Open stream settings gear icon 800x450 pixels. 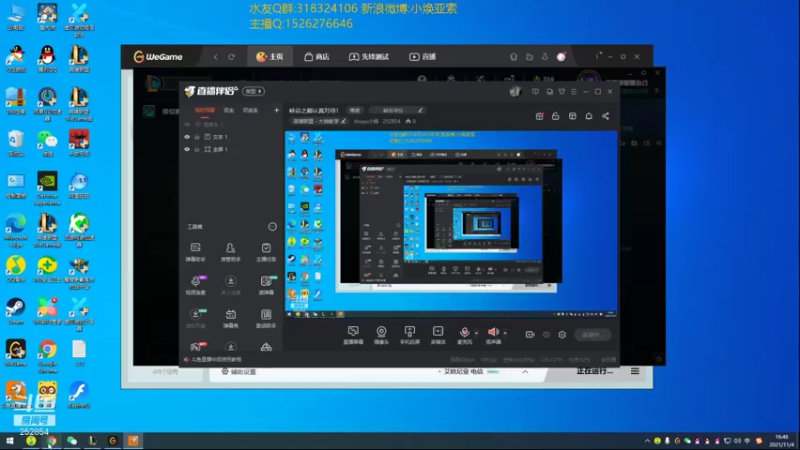click(x=562, y=335)
